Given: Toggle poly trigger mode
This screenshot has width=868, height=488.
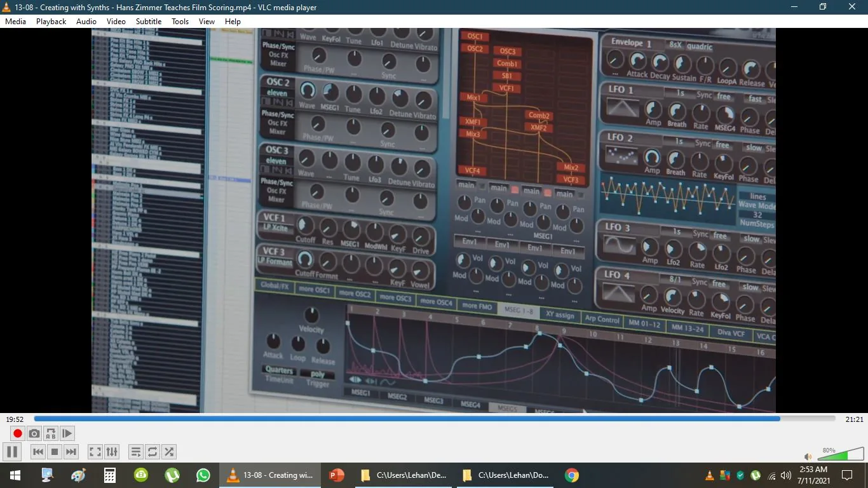Looking at the screenshot, I should [x=319, y=375].
